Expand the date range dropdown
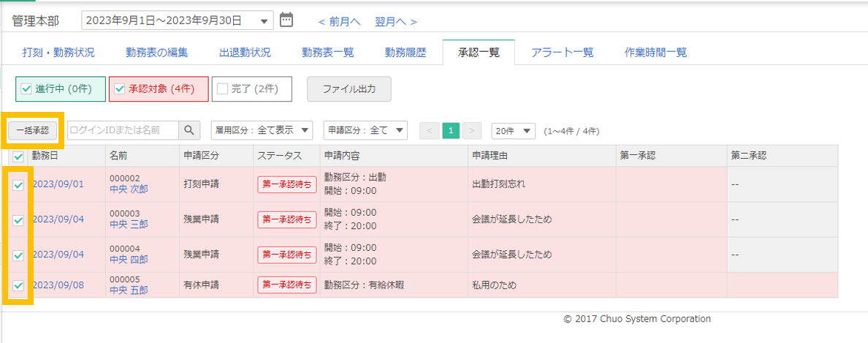 263,20
